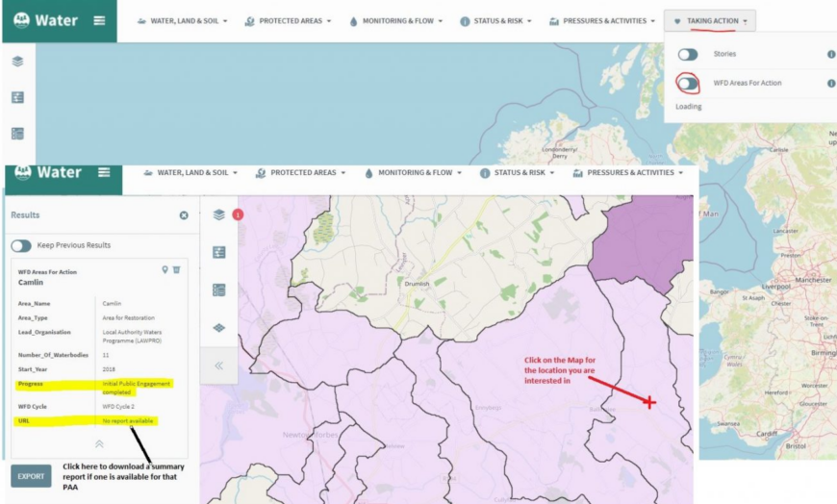Collapse Camlin details with double up chevron
Viewport: 837px width, 504px height.
pyautogui.click(x=99, y=443)
